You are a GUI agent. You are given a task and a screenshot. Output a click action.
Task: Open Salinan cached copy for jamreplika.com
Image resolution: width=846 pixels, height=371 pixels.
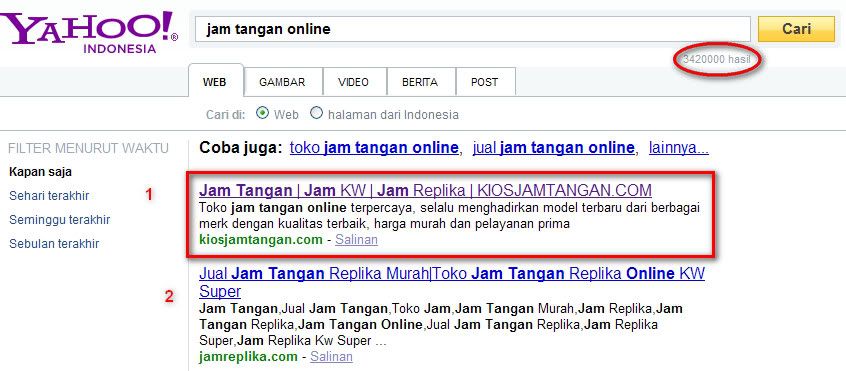tap(331, 356)
